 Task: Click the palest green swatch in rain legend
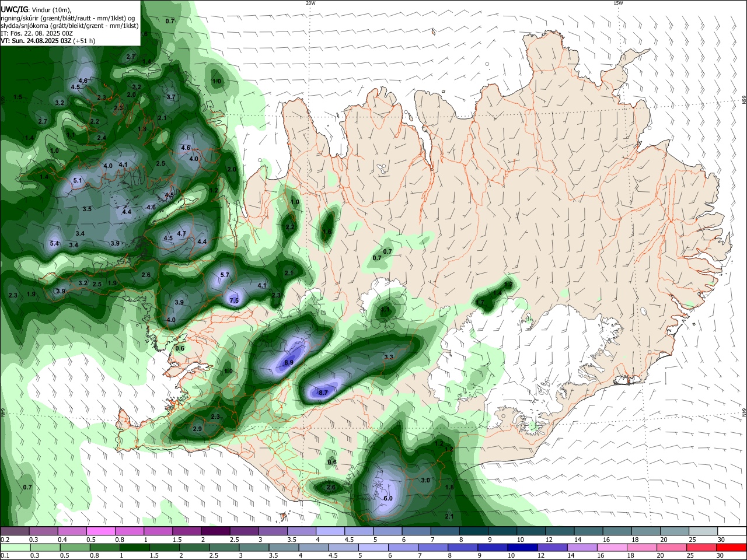click(15, 548)
